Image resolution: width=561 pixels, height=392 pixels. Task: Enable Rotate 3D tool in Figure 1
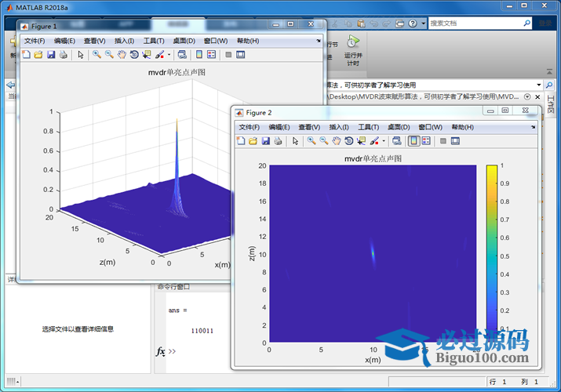pyautogui.click(x=134, y=55)
